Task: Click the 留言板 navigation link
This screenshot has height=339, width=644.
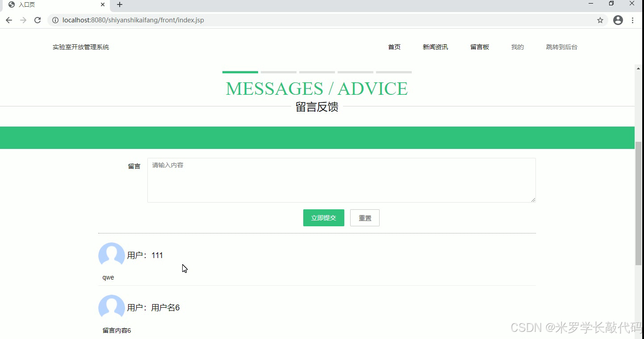Action: point(480,47)
